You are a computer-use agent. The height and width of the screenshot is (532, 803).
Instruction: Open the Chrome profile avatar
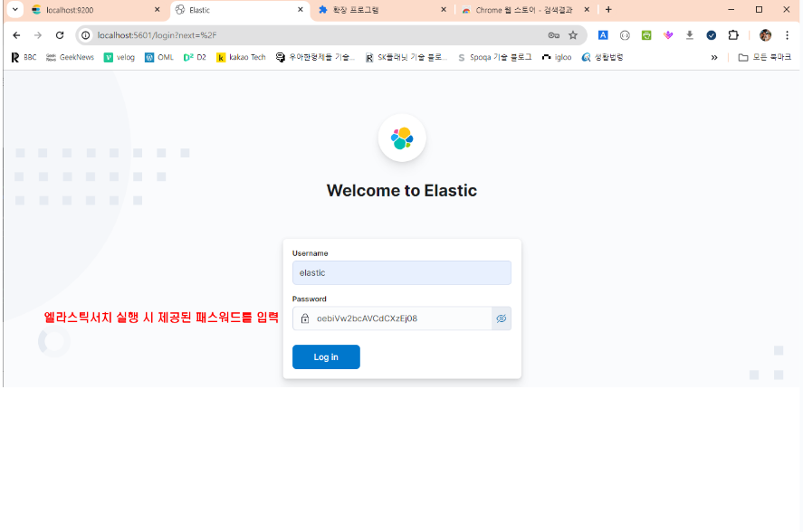pyautogui.click(x=765, y=35)
